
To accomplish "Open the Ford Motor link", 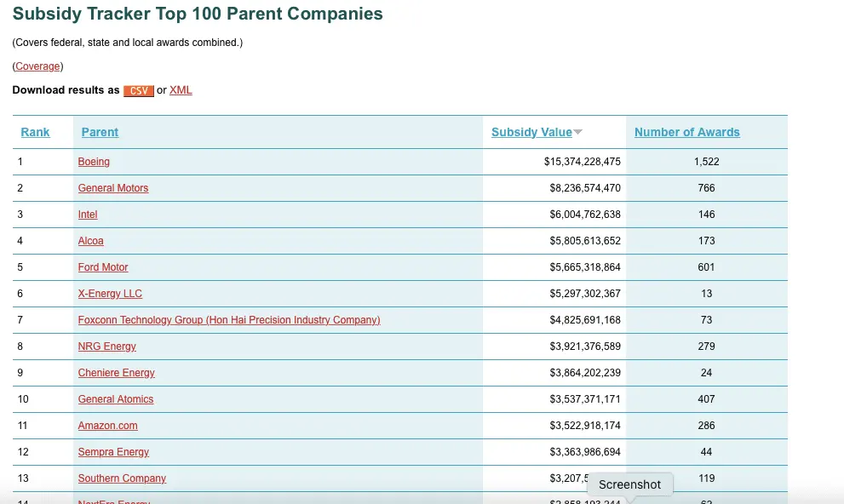I will pyautogui.click(x=103, y=267).
